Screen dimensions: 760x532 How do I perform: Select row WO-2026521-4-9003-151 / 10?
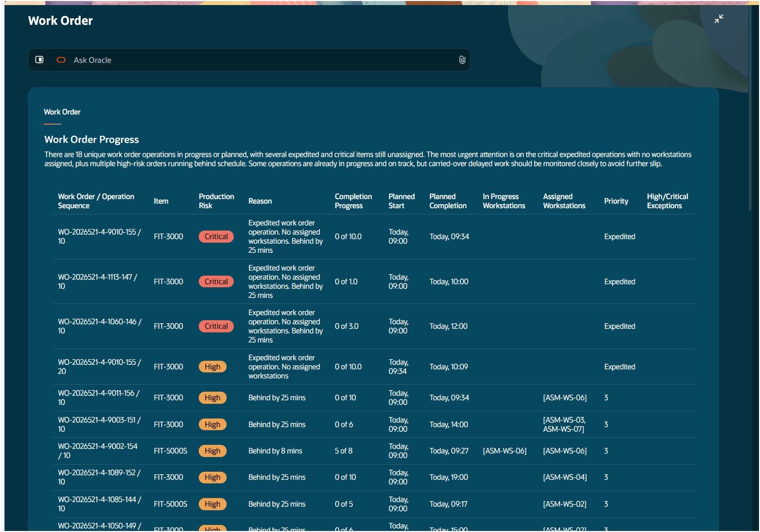pyautogui.click(x=373, y=425)
